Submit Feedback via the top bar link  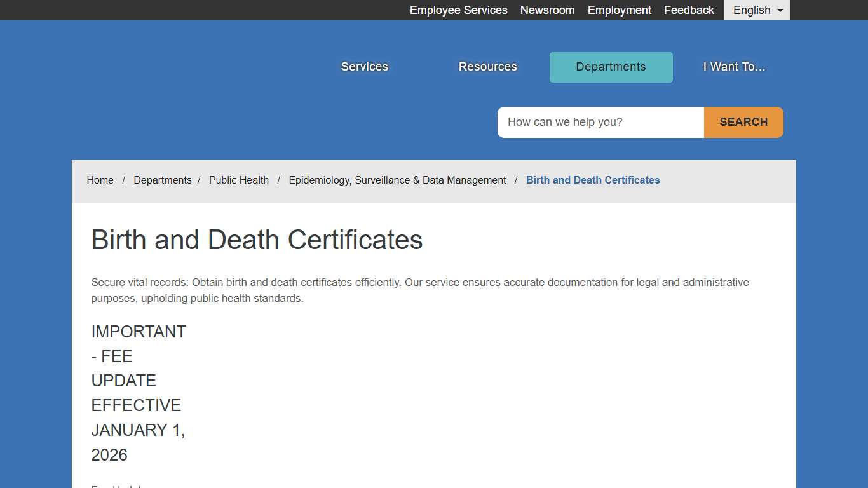click(689, 10)
